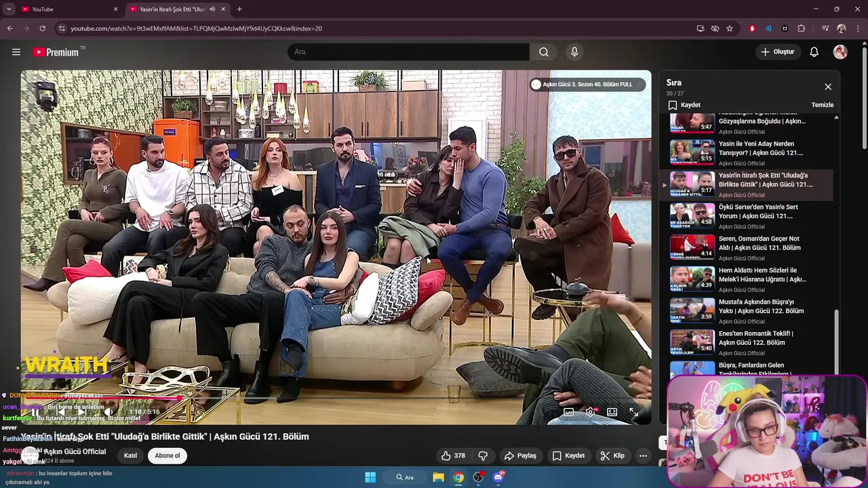The height and width of the screenshot is (488, 868).
Task: Reload the current page
Action: (42, 28)
